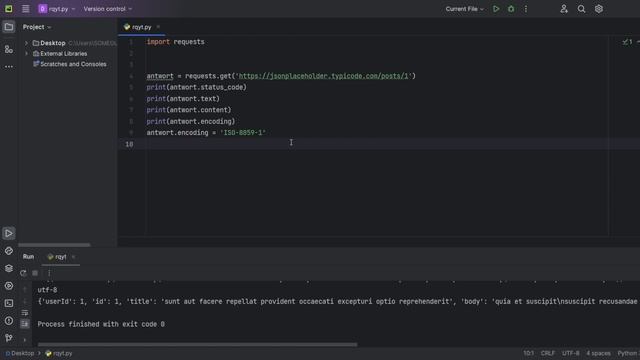Open the Problems tool window
Image resolution: width=640 pixels, height=360 pixels.
(9, 321)
